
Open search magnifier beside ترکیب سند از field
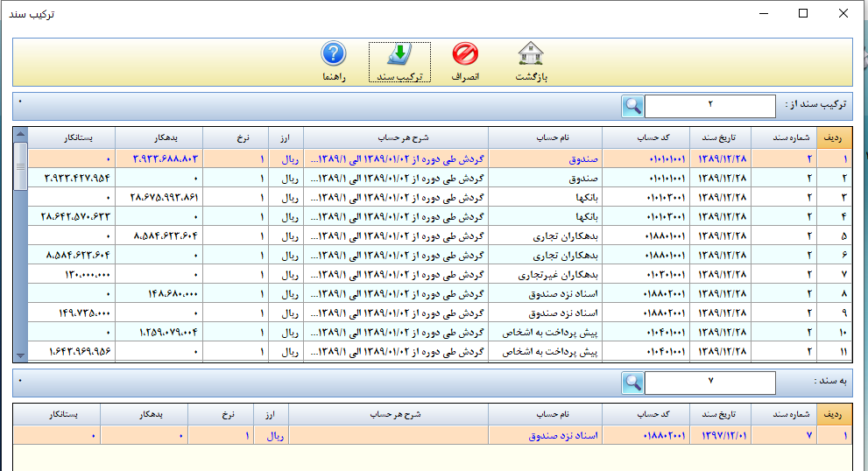632,107
